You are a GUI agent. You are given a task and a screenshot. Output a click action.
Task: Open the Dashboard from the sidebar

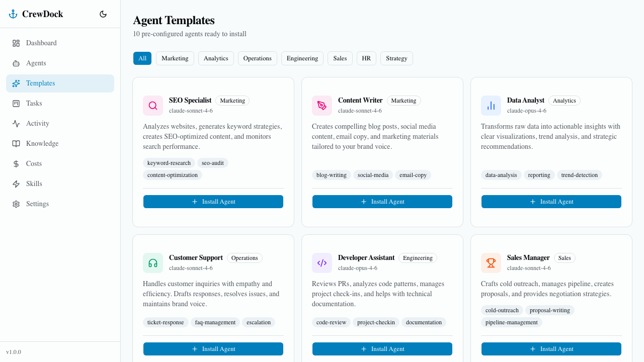pos(41,43)
